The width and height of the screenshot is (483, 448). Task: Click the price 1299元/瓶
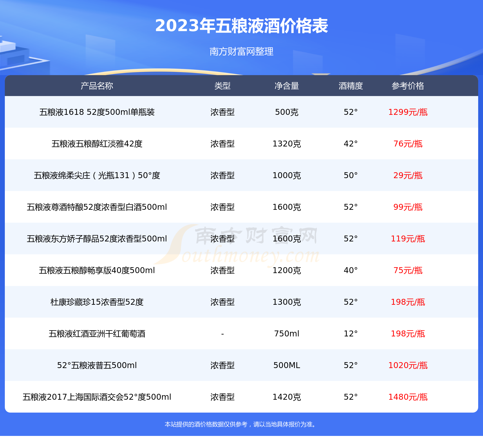(x=408, y=112)
